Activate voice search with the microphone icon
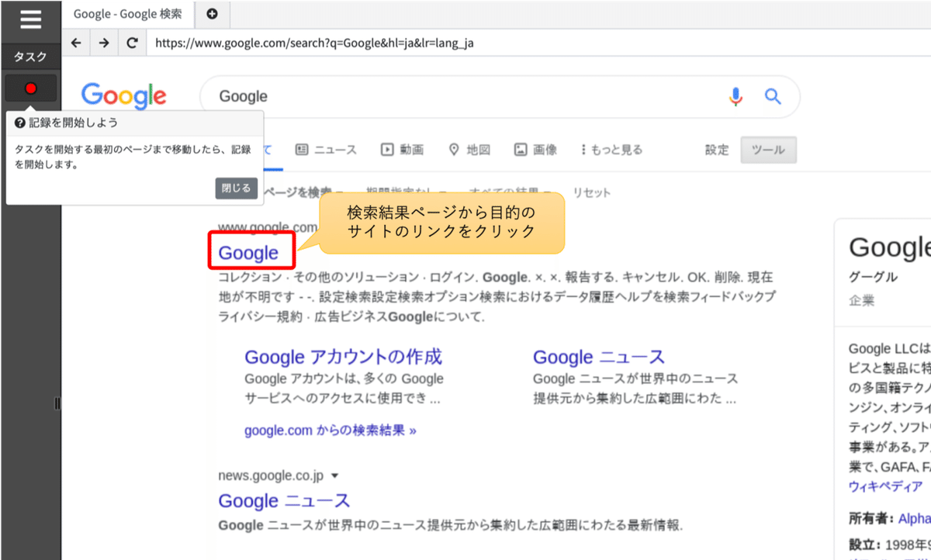 click(x=735, y=96)
